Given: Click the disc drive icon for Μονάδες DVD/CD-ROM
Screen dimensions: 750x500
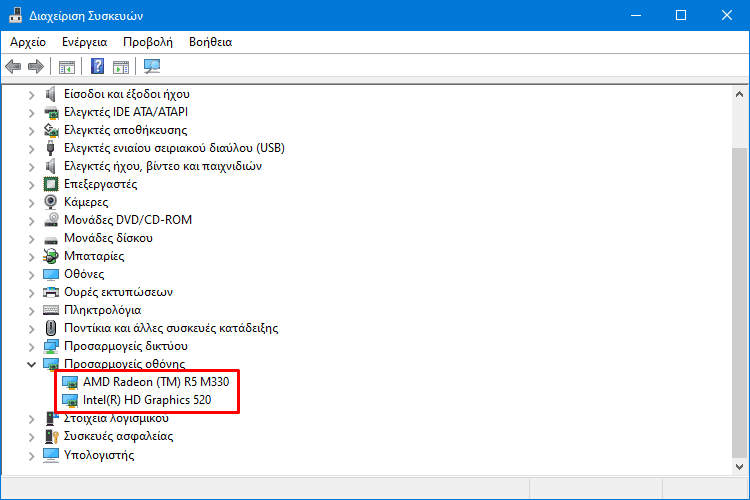Looking at the screenshot, I should coord(51,220).
